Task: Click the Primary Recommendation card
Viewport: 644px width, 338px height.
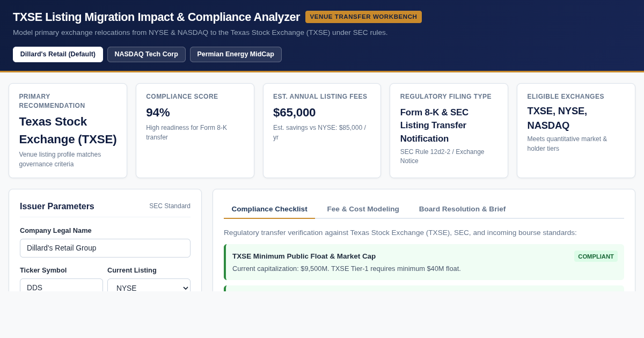Action: 68,130
